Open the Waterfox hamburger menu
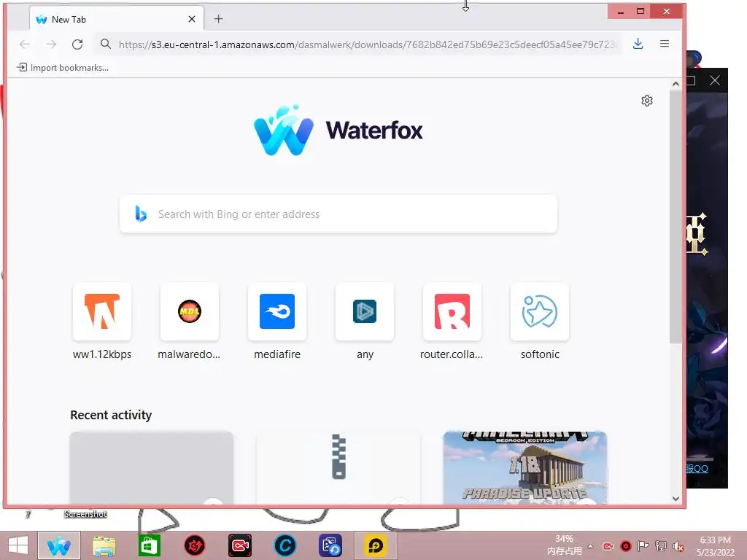Viewport: 747px width, 560px height. coord(665,44)
